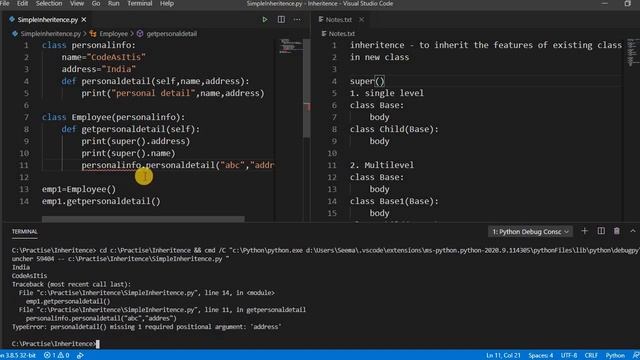Screen dimensions: 640x360
Task: Click '2. Multilevel' in Notes.txt
Action: coord(382,165)
